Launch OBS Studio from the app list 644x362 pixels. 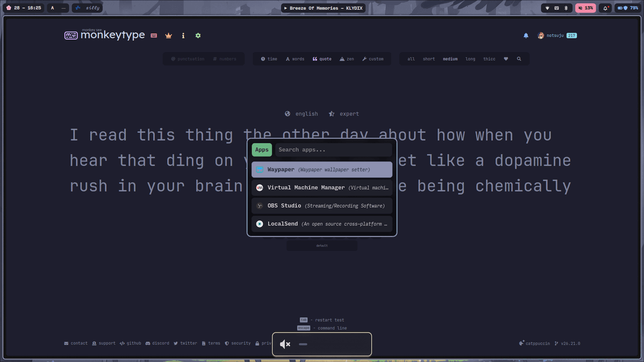click(322, 206)
